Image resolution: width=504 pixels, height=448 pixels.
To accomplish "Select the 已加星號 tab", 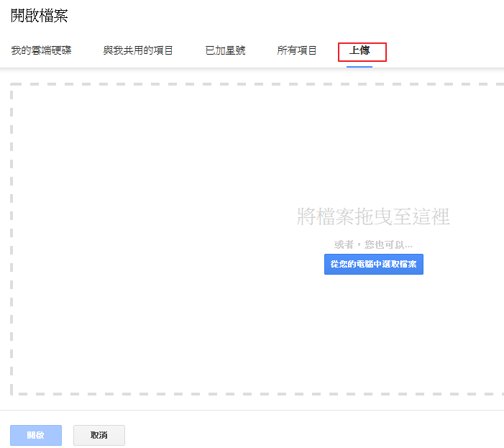I will tap(225, 50).
